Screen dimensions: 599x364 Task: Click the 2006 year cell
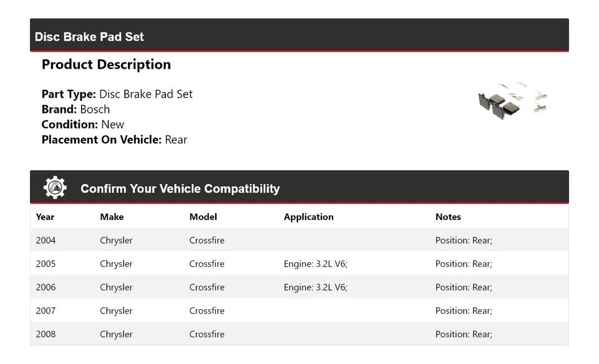(x=46, y=287)
